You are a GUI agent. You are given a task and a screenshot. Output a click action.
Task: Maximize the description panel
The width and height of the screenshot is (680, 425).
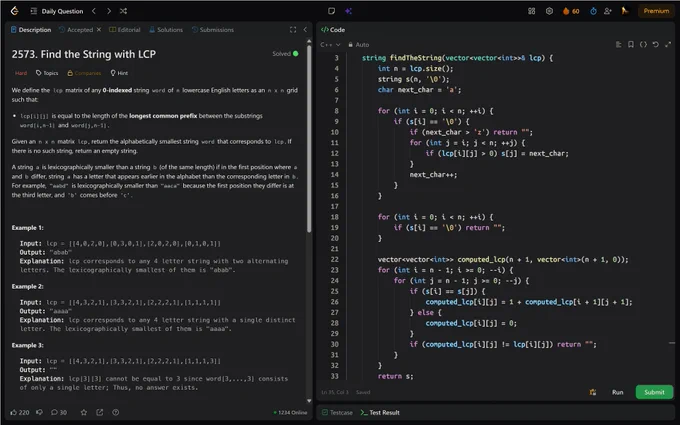point(293,29)
